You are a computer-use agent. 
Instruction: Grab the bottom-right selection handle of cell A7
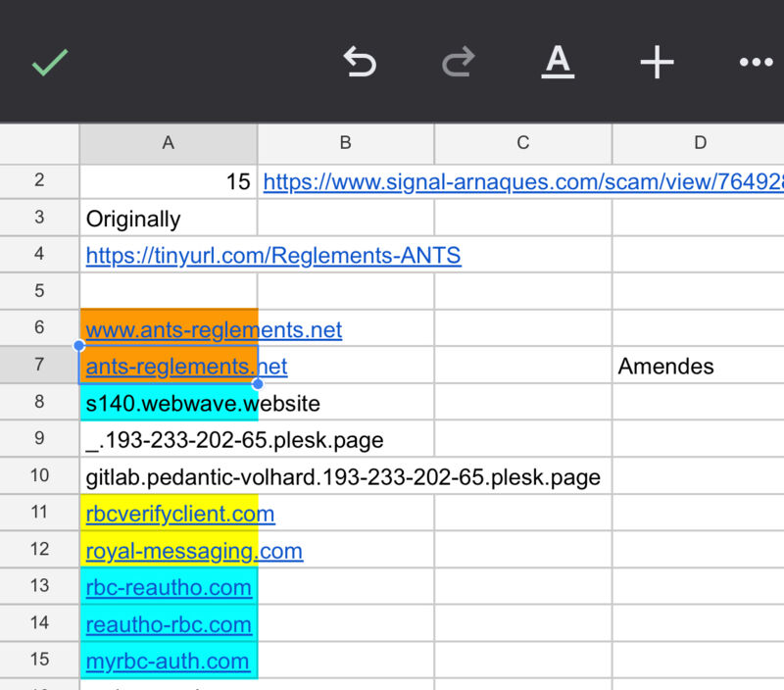click(x=258, y=383)
